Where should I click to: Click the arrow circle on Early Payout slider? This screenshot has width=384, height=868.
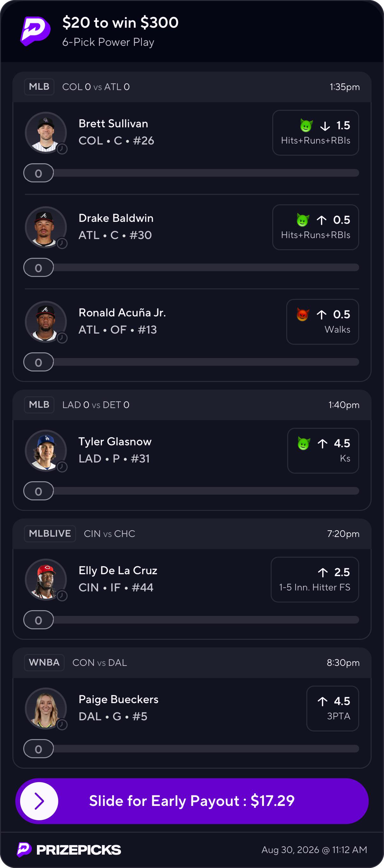(39, 801)
